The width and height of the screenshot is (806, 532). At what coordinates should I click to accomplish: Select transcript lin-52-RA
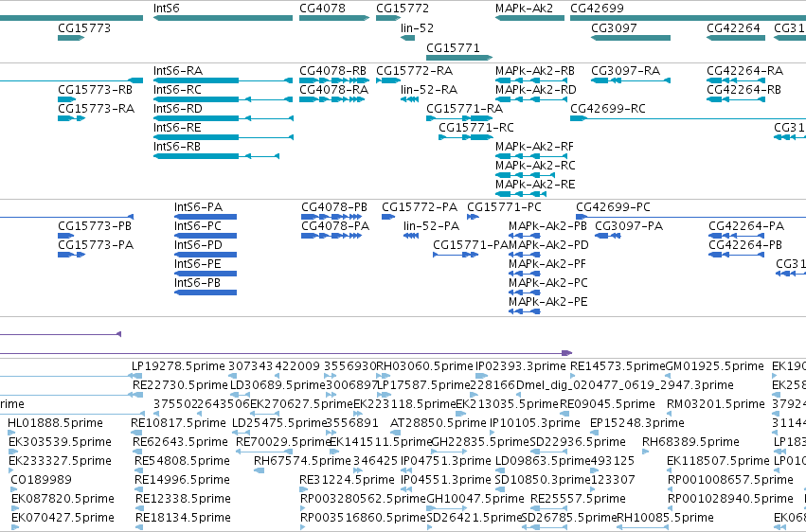point(409,99)
